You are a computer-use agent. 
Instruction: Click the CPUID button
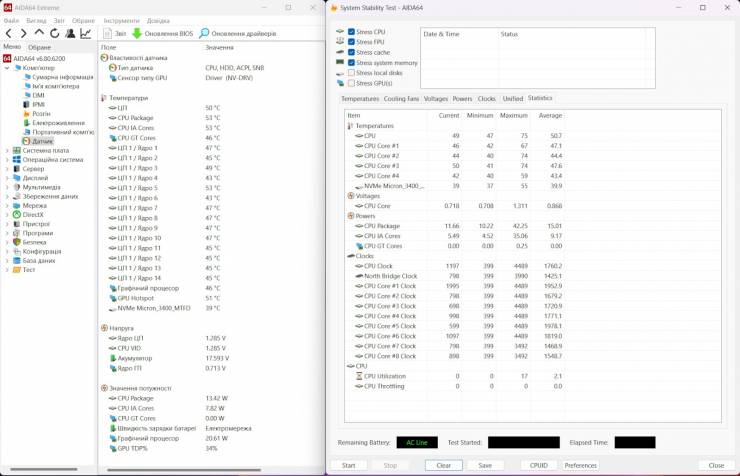[538, 465]
